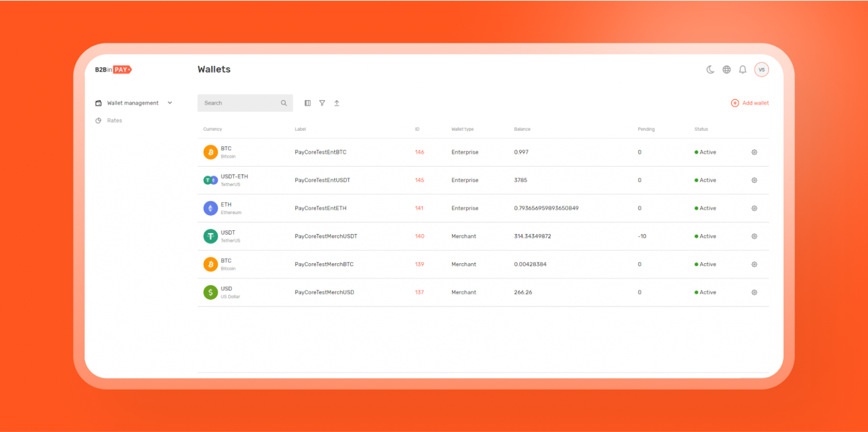The height and width of the screenshot is (432, 868).
Task: Sort by Label column header
Action: tap(300, 129)
